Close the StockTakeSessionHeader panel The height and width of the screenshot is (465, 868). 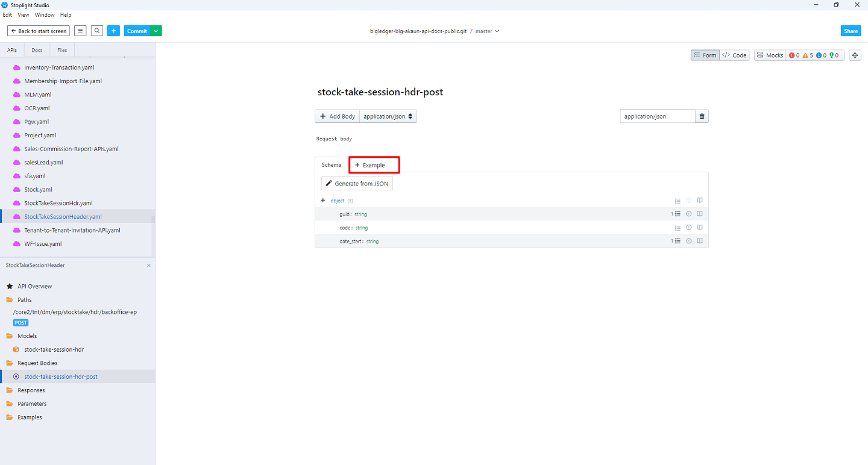point(149,266)
